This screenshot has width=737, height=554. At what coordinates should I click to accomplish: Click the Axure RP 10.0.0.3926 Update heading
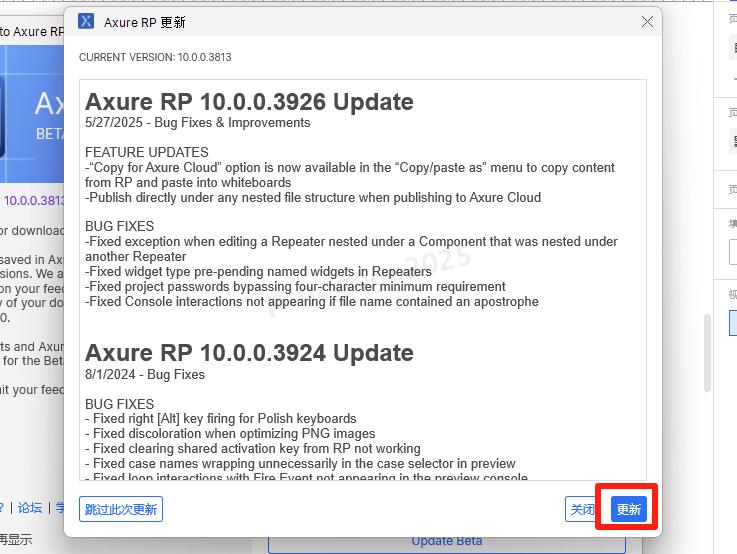(x=249, y=102)
